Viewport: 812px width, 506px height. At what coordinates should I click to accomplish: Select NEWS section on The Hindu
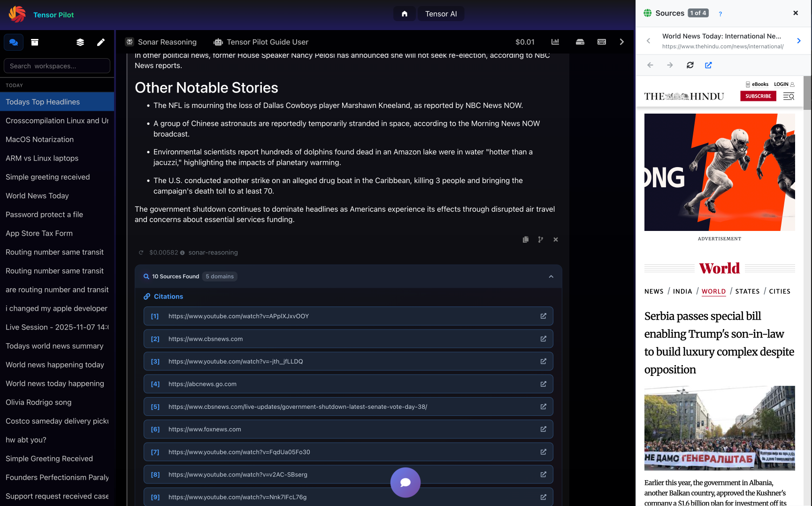654,291
